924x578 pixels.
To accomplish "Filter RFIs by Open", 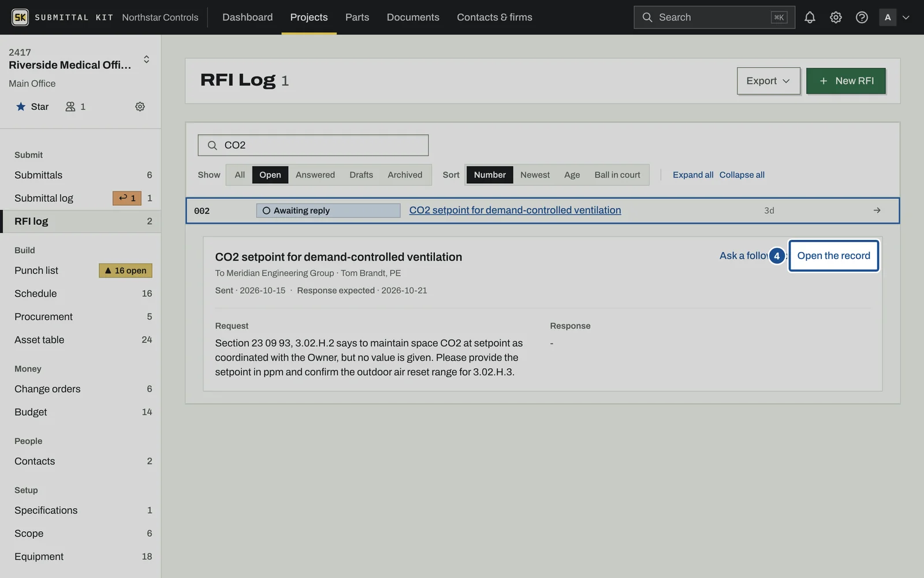I will click(x=270, y=175).
